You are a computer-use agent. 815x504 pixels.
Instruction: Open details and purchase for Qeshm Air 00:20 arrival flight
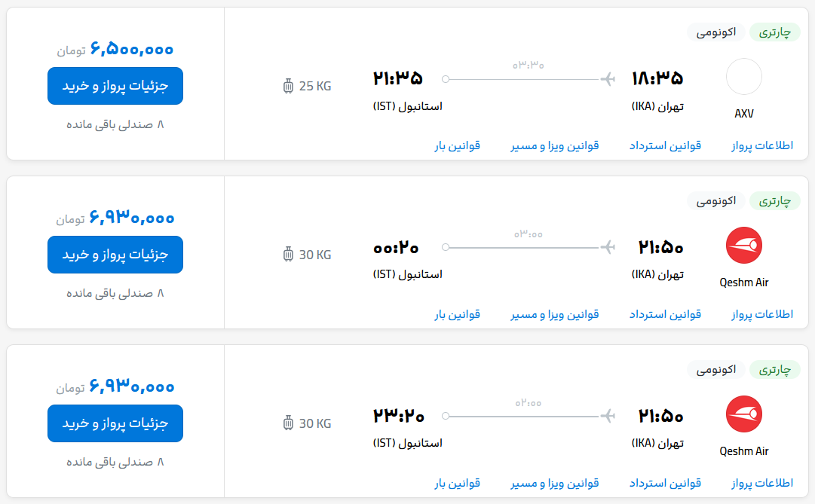point(115,255)
